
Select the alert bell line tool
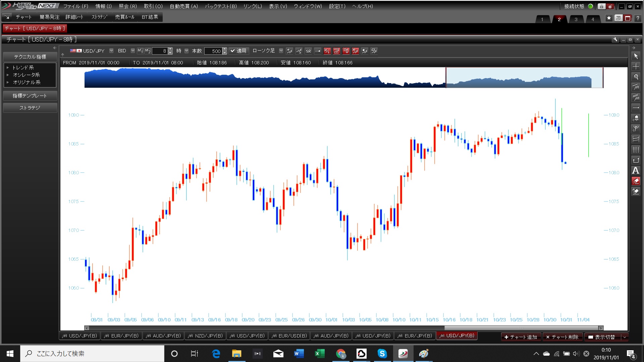pos(636,118)
